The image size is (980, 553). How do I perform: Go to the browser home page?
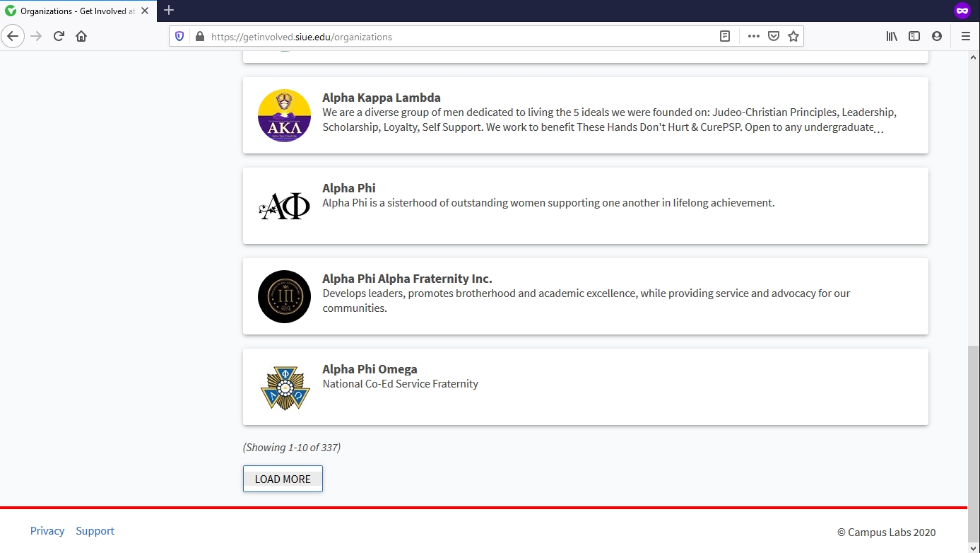(x=81, y=36)
